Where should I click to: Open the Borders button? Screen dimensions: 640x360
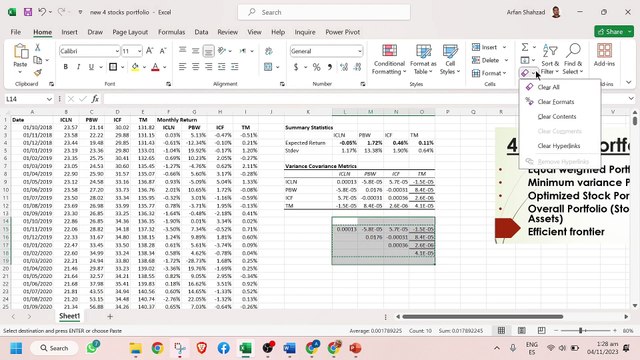[x=113, y=67]
